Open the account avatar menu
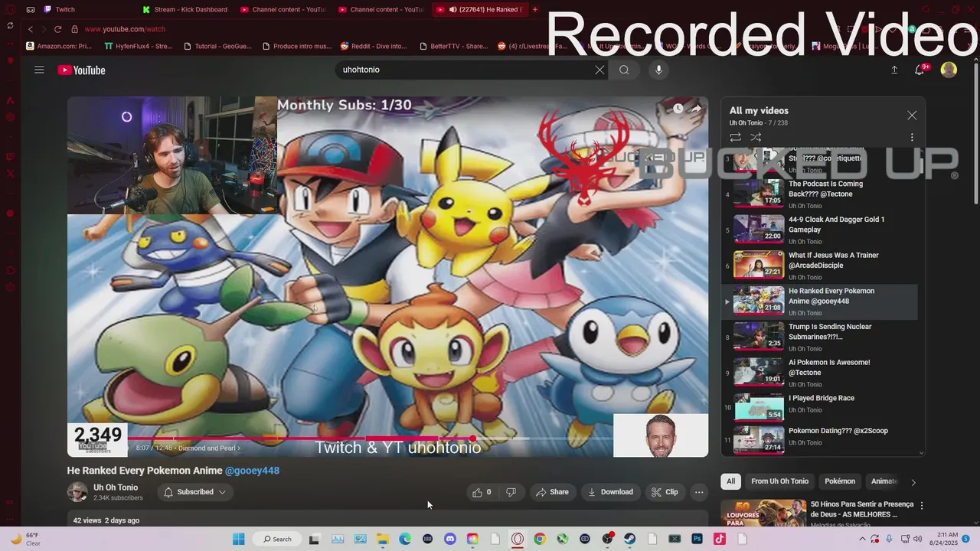The height and width of the screenshot is (551, 980). click(x=949, y=70)
